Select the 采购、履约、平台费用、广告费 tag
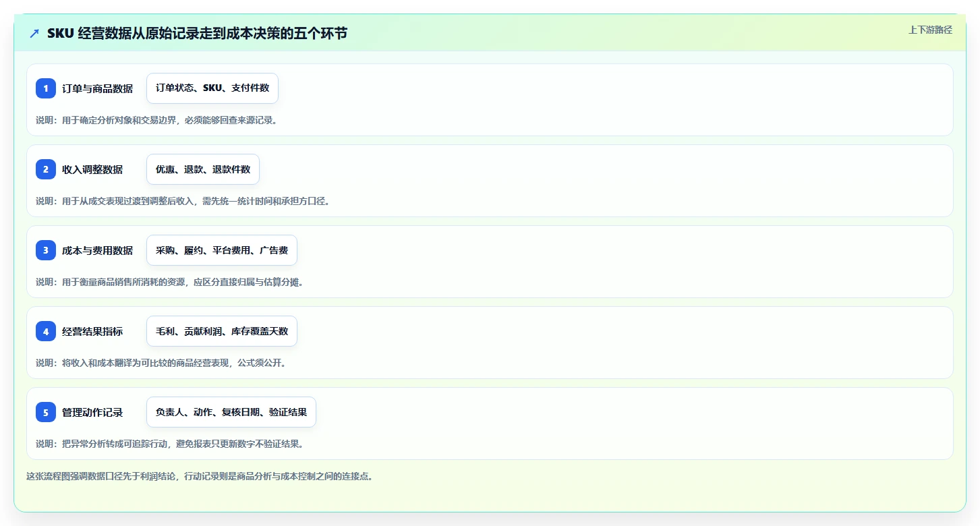The image size is (980, 526). (x=222, y=250)
